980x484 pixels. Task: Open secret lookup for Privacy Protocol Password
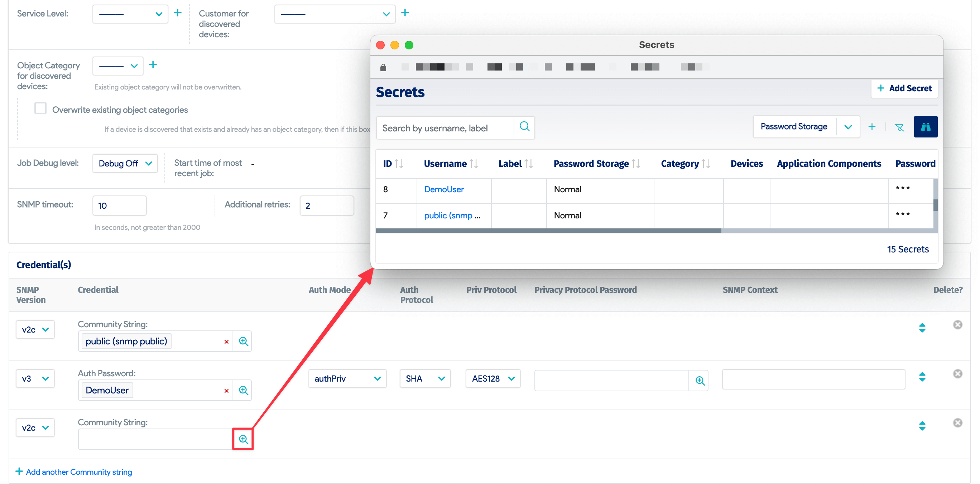pos(699,380)
